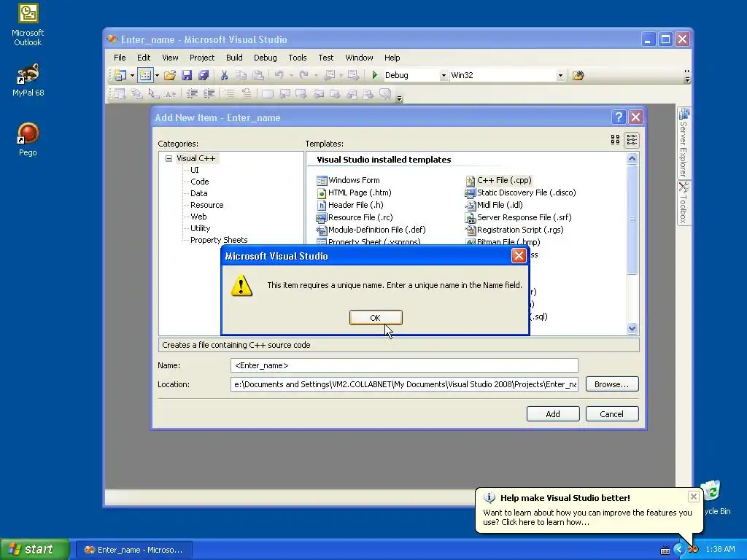Screen dimensions: 747x560
Task: Click the Windows start button
Action: click(x=34, y=549)
